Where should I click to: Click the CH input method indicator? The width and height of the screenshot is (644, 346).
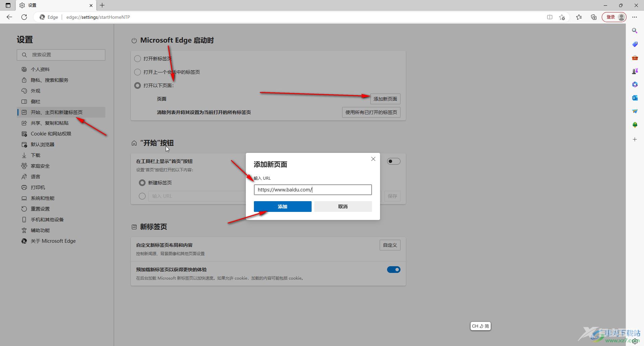(x=480, y=326)
